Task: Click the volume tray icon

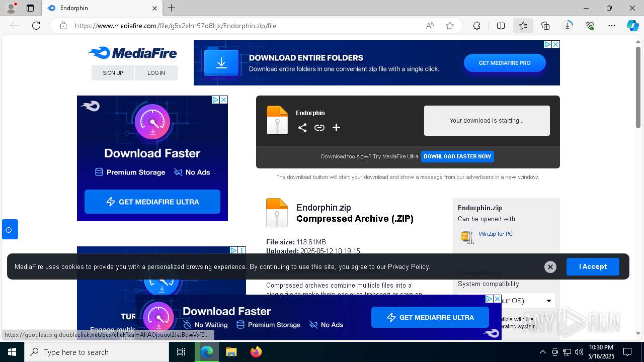Action: (x=579, y=352)
